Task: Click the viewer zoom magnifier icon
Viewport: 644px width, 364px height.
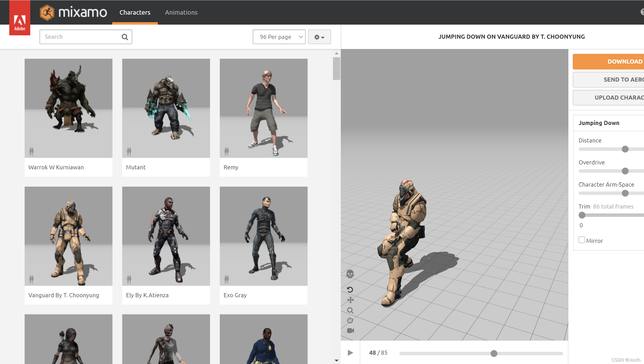Action: tap(350, 310)
